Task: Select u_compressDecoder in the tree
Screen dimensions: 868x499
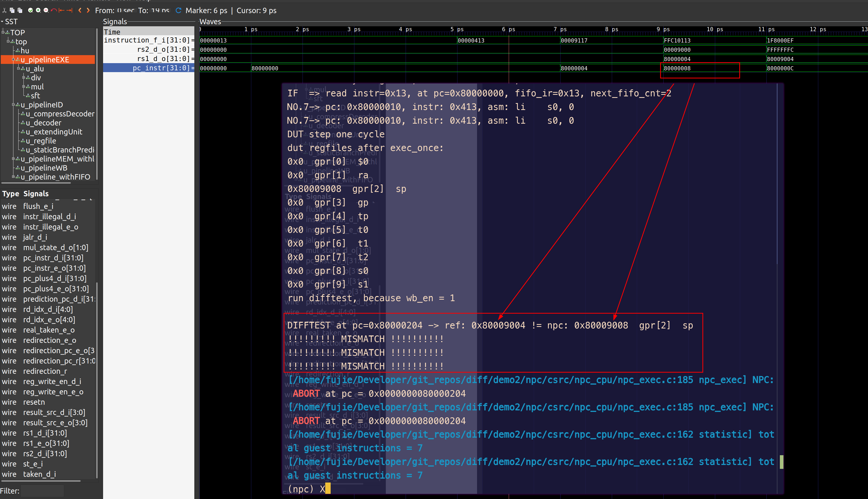Action: coord(60,114)
